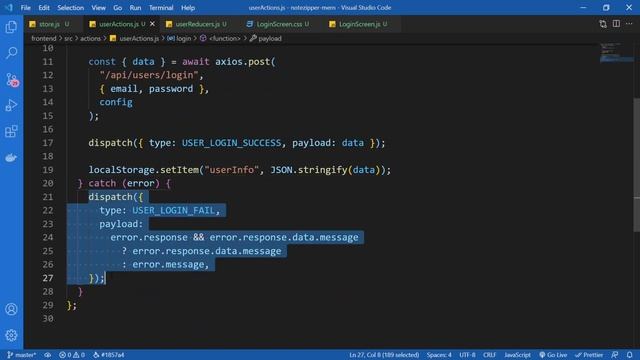
Task: Open the editor More Actions ellipsis
Action: click(629, 24)
